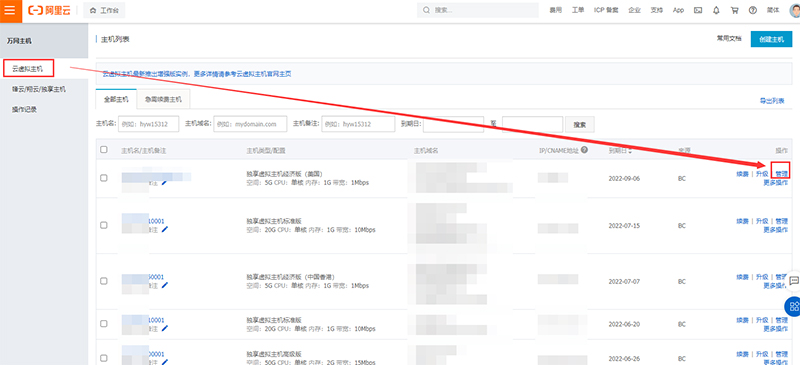Open the 常用文档 link

729,39
